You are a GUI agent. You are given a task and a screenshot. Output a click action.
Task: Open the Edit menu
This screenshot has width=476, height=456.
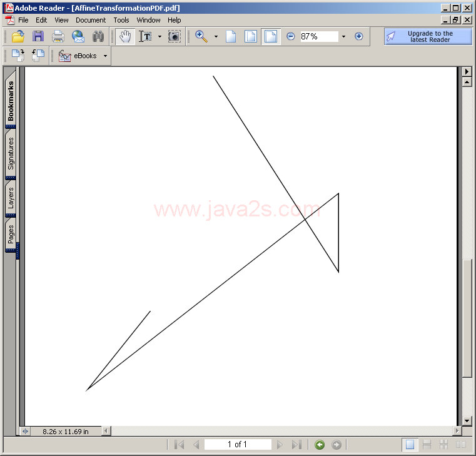click(41, 20)
